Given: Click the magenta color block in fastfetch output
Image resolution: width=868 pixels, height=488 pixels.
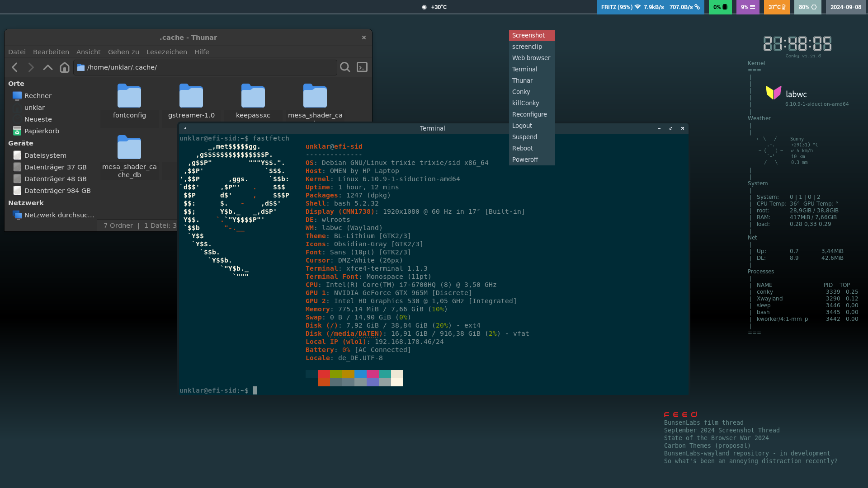Looking at the screenshot, I should click(373, 374).
